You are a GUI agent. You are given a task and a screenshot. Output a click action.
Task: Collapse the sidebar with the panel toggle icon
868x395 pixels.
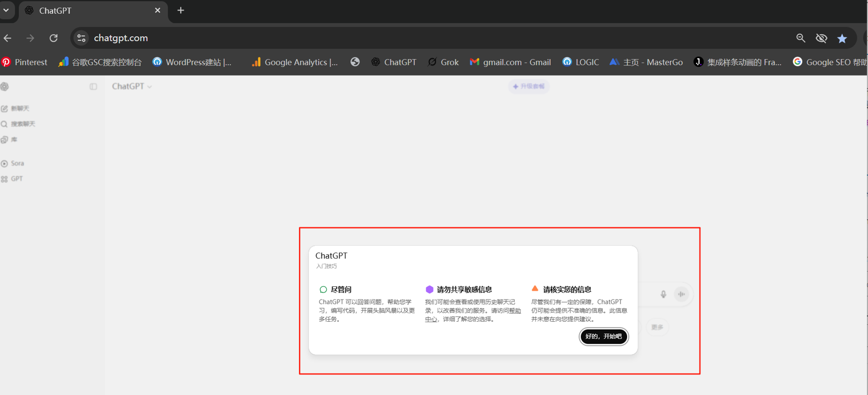point(93,86)
